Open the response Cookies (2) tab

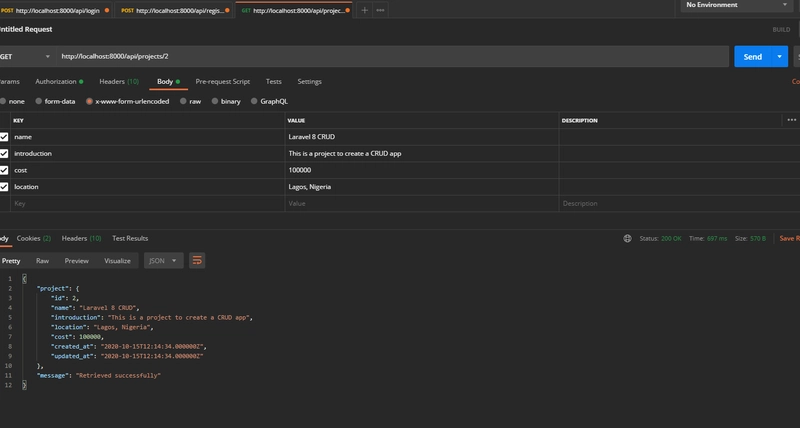(x=34, y=238)
